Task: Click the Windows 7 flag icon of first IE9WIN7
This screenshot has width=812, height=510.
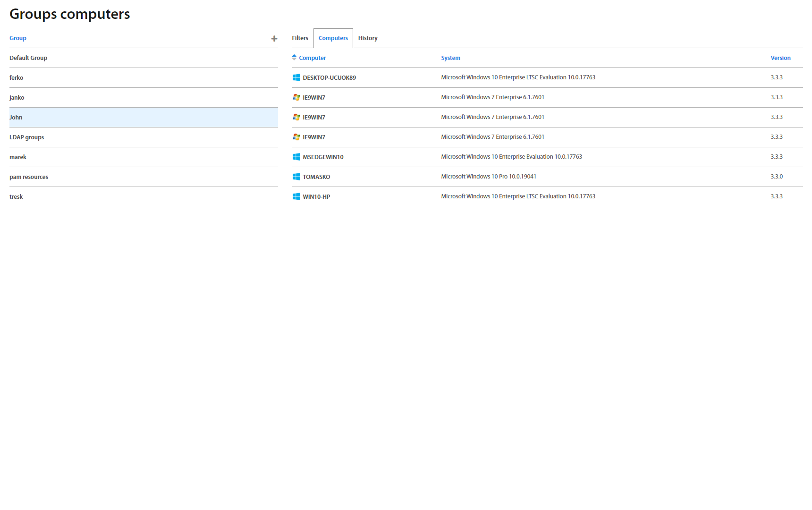Action: pyautogui.click(x=296, y=97)
